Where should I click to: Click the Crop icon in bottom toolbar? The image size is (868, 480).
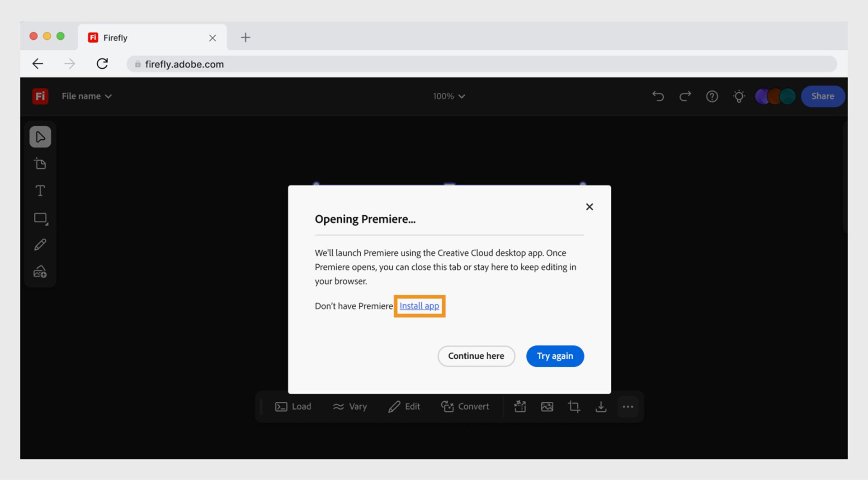click(574, 406)
